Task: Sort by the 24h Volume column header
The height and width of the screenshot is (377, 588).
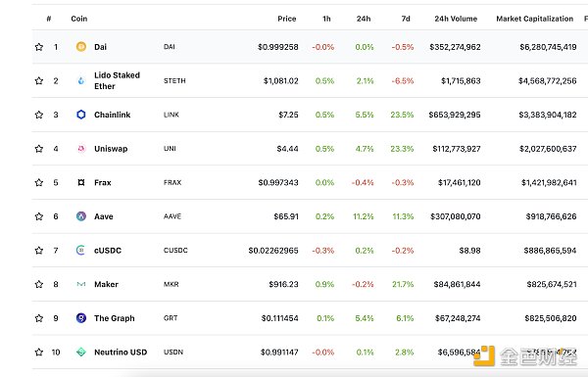Action: click(456, 19)
